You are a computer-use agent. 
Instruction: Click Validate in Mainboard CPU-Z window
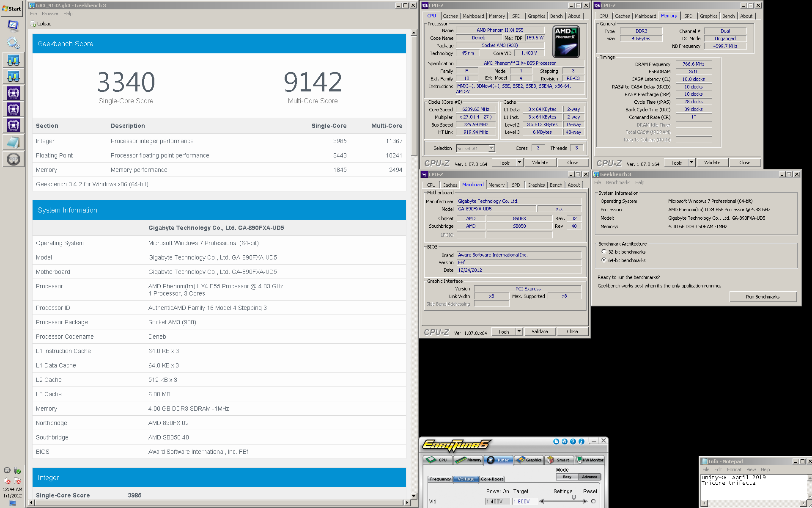coord(540,331)
